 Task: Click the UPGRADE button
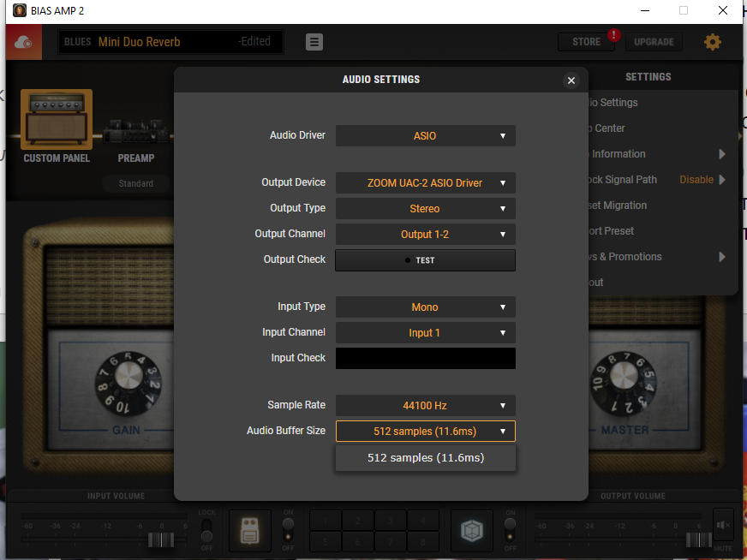654,42
